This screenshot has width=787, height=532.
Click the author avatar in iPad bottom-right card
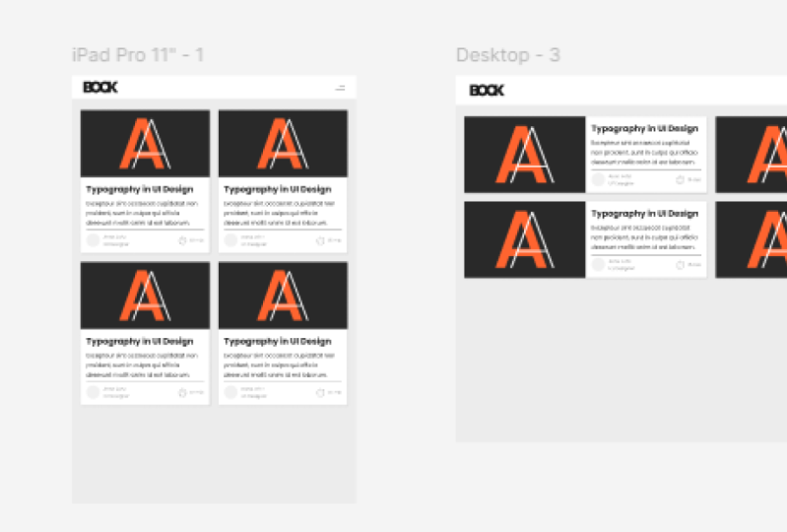click(230, 392)
